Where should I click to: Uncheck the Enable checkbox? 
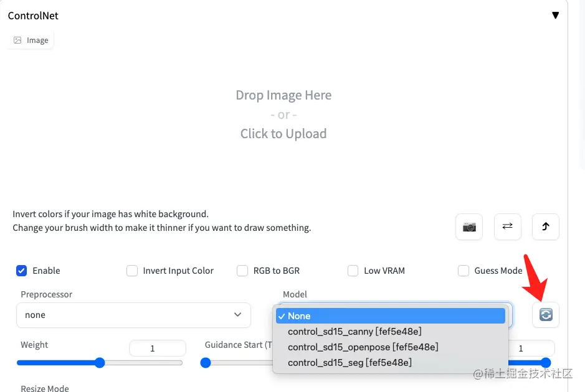22,271
